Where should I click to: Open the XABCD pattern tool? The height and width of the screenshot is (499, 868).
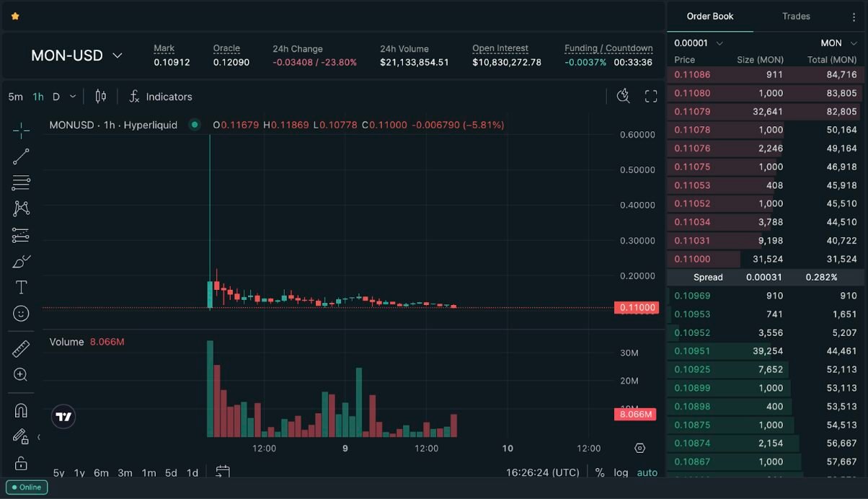point(19,209)
